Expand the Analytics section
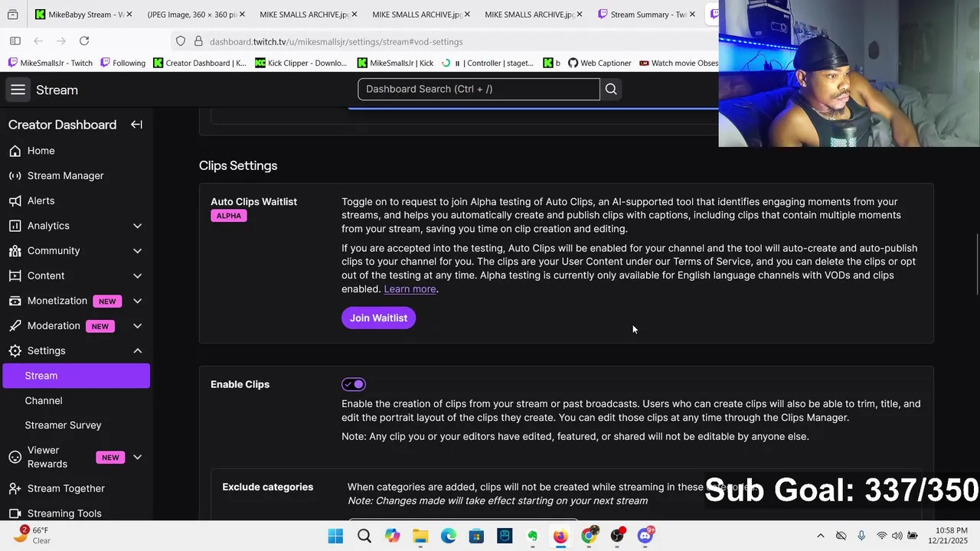Image resolution: width=980 pixels, height=551 pixels. click(x=137, y=226)
